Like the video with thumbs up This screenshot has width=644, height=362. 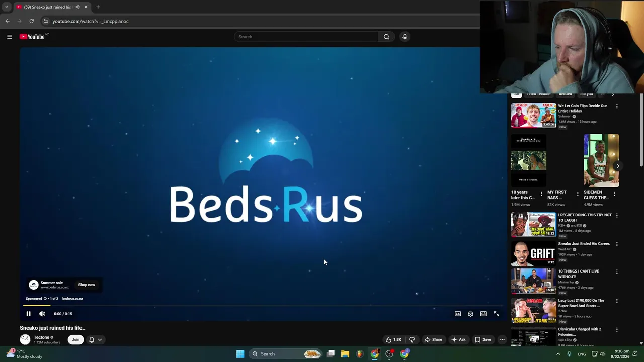point(394,340)
